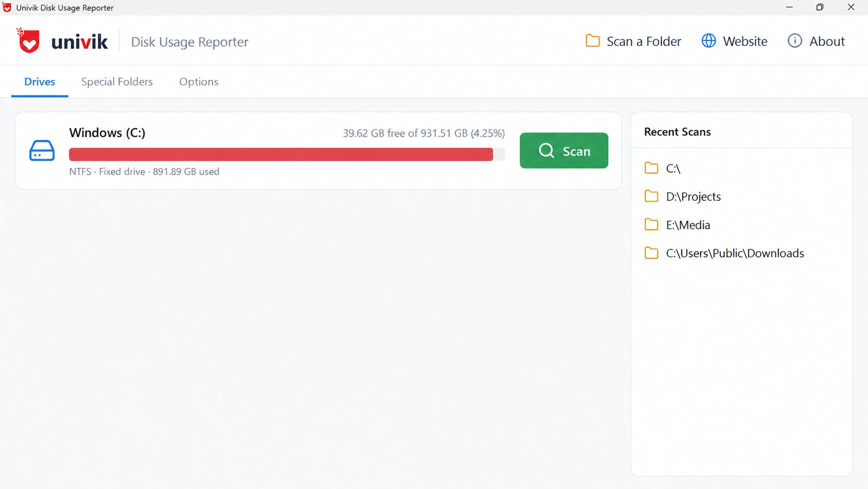Click the magnifier icon in Scan button
Image resolution: width=868 pixels, height=489 pixels.
point(546,151)
